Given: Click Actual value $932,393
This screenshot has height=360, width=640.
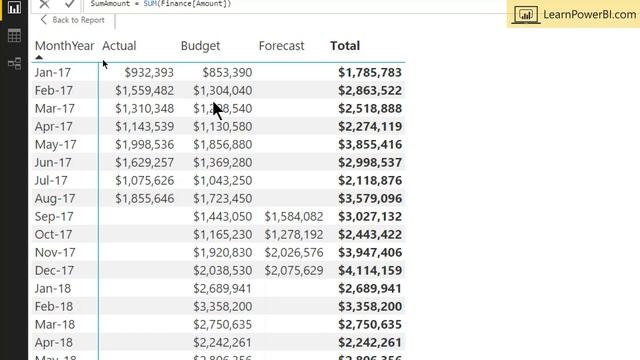Looking at the screenshot, I should coord(149,73).
